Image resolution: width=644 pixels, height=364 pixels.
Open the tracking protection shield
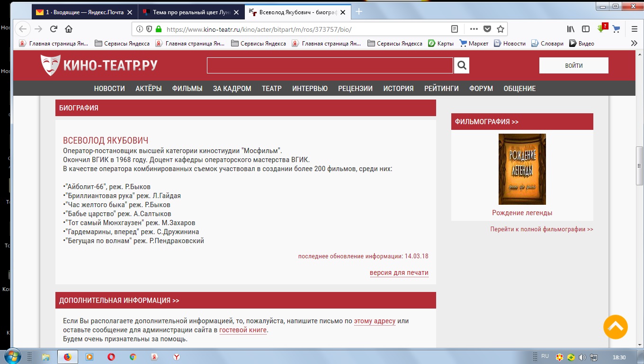[x=149, y=29]
